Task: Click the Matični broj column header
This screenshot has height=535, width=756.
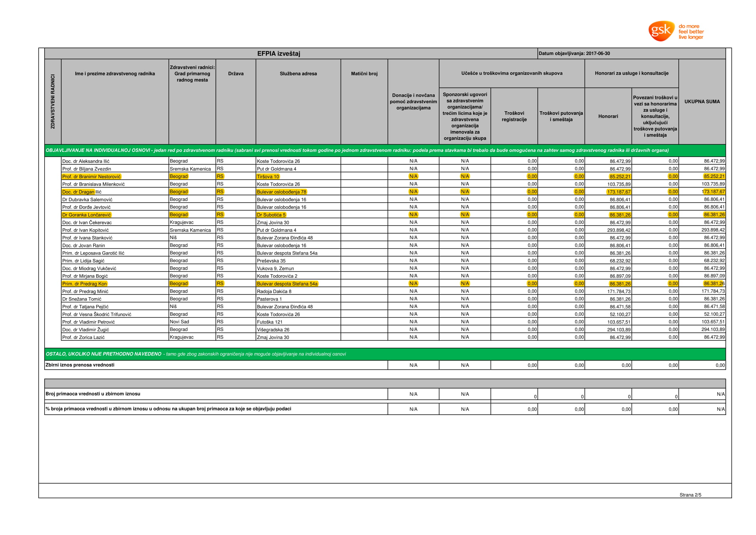Action: tap(364, 73)
